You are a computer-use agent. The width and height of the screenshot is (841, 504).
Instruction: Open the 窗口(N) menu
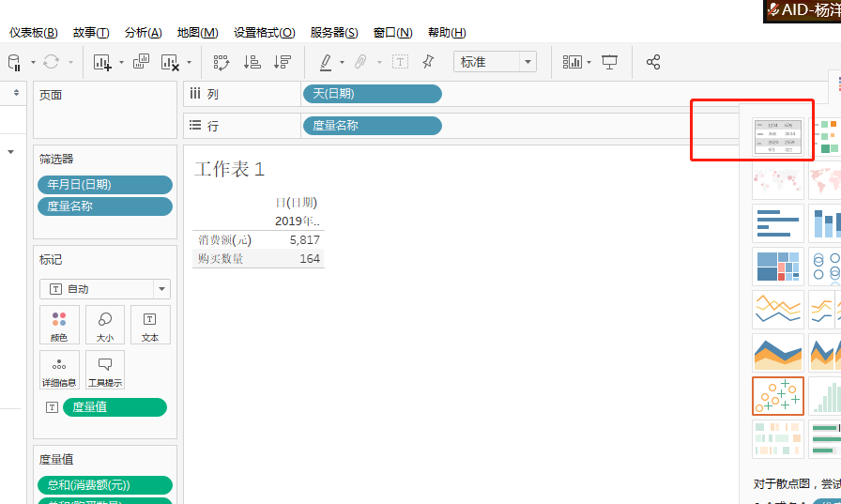393,33
